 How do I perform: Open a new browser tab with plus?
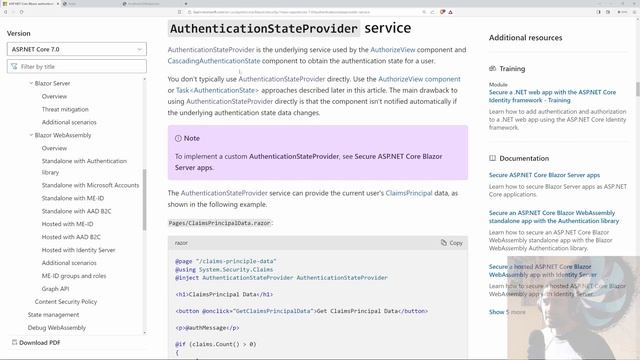click(x=186, y=4)
